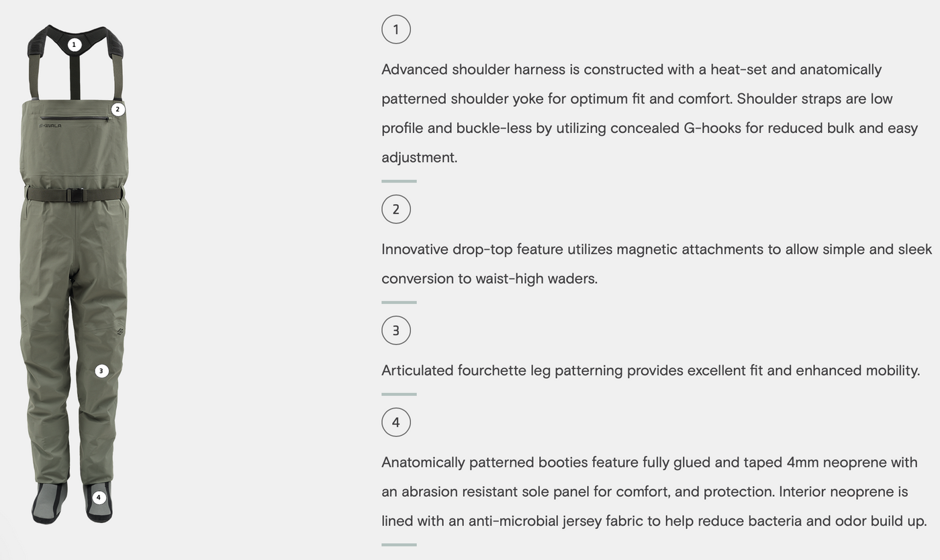Screen dimensions: 940x560
Task: Choose circled number 4 above the booties description
Action: 395,422
